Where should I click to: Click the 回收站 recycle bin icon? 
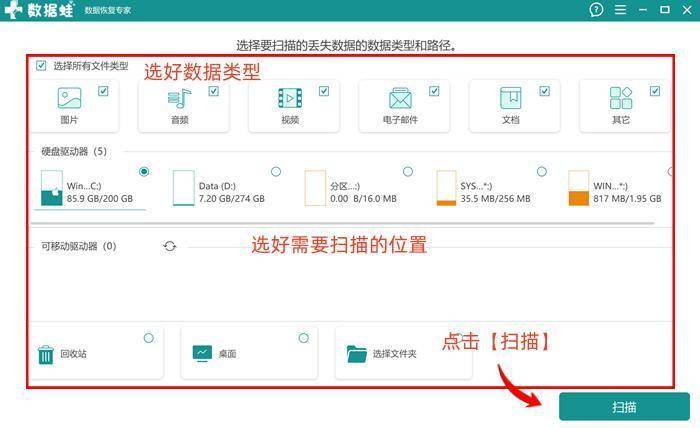(46, 355)
